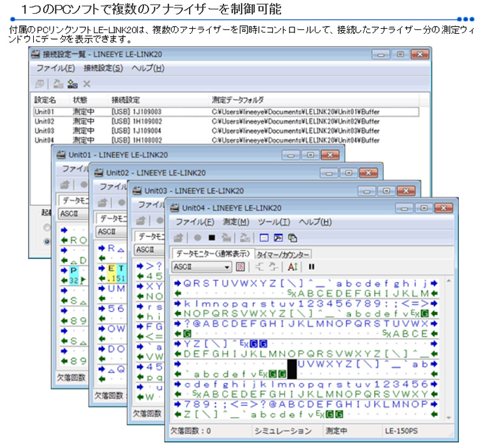This screenshot has width=492, height=448.
Task: Toggle the red HEX 16 display icon in Unit04
Action: point(240,267)
